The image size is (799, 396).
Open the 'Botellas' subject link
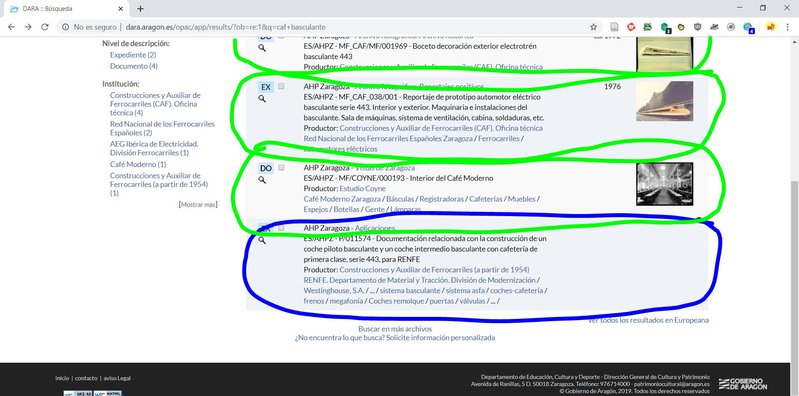346,209
